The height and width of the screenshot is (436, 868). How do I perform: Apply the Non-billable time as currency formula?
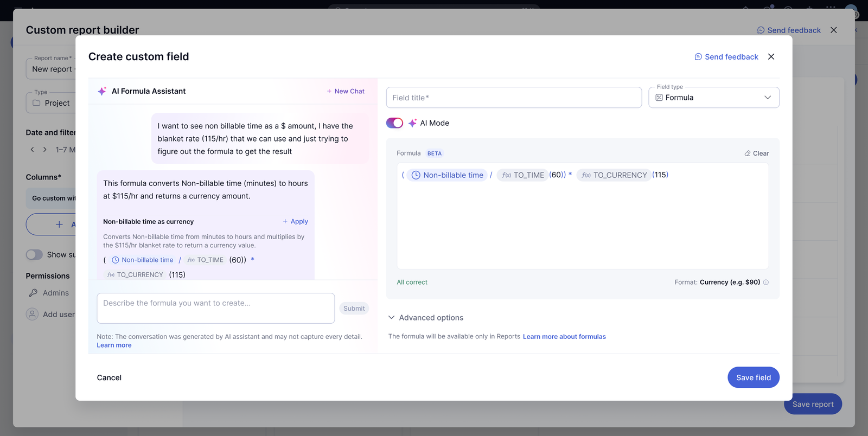click(x=296, y=221)
